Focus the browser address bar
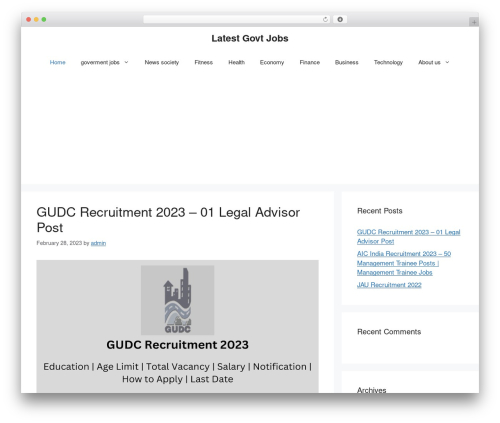Viewport: 500px width, 423px height. pos(236,20)
